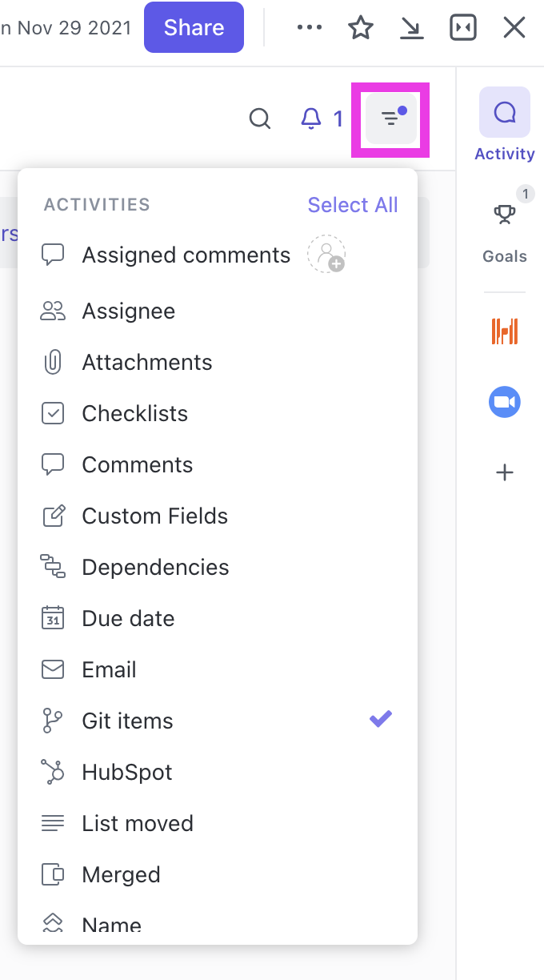544x980 pixels.
Task: Select the Due date calendar icon
Action: [53, 617]
